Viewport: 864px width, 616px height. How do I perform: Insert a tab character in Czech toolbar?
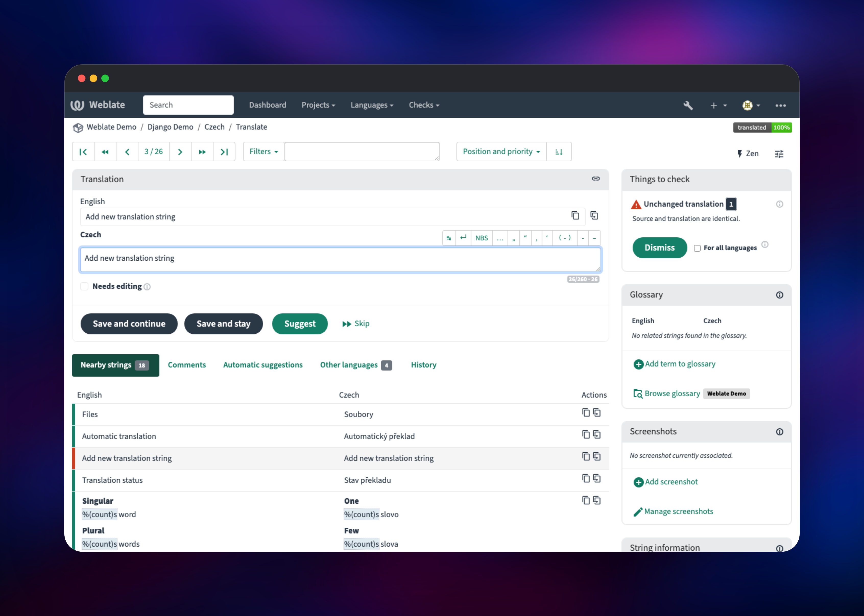coord(449,238)
